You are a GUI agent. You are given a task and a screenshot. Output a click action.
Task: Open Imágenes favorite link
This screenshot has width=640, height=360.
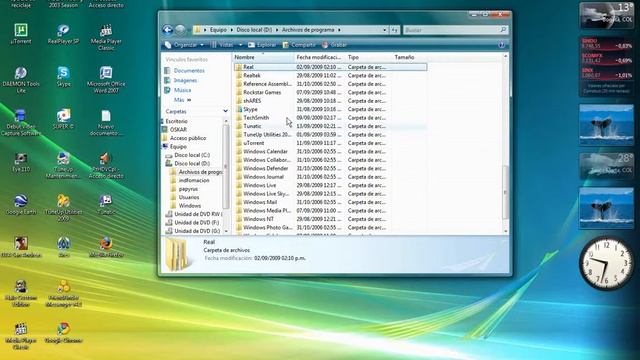click(x=185, y=80)
